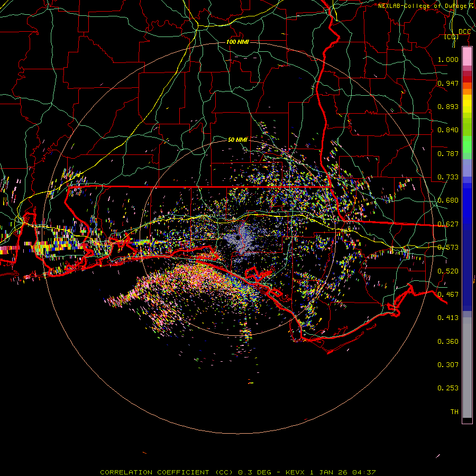Click the 0.680 scale value
This screenshot has width=476, height=476.
(x=448, y=200)
